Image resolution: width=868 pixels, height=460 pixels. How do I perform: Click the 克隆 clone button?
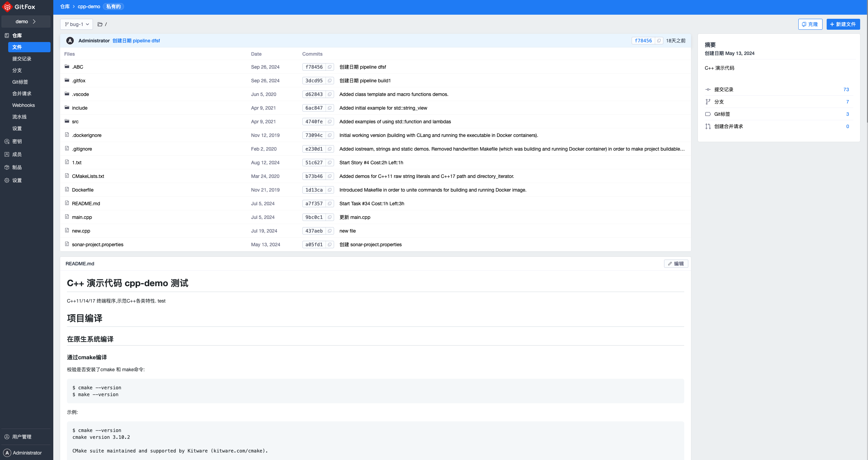[810, 24]
